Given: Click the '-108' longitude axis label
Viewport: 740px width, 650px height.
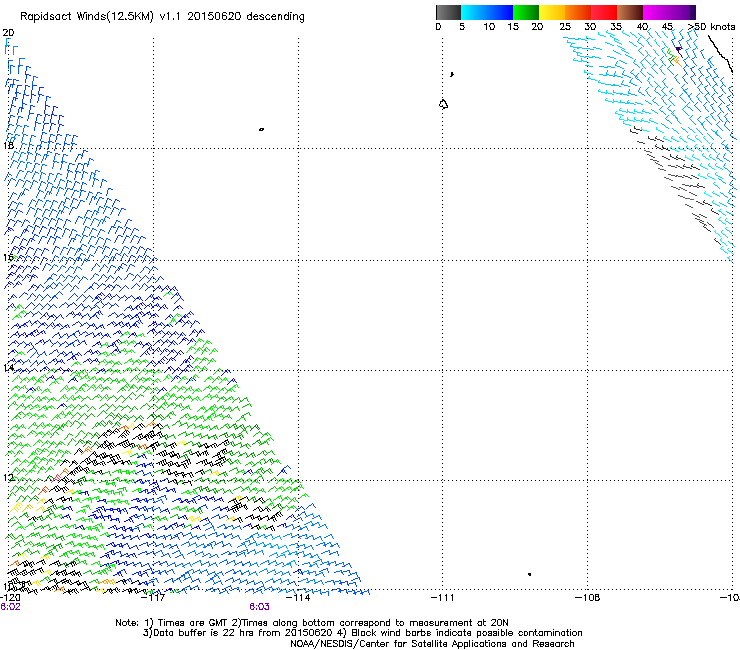Looking at the screenshot, I should click(x=587, y=598).
